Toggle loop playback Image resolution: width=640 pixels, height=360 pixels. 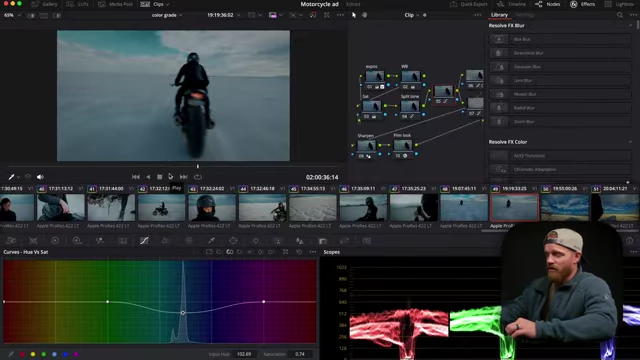(198, 177)
